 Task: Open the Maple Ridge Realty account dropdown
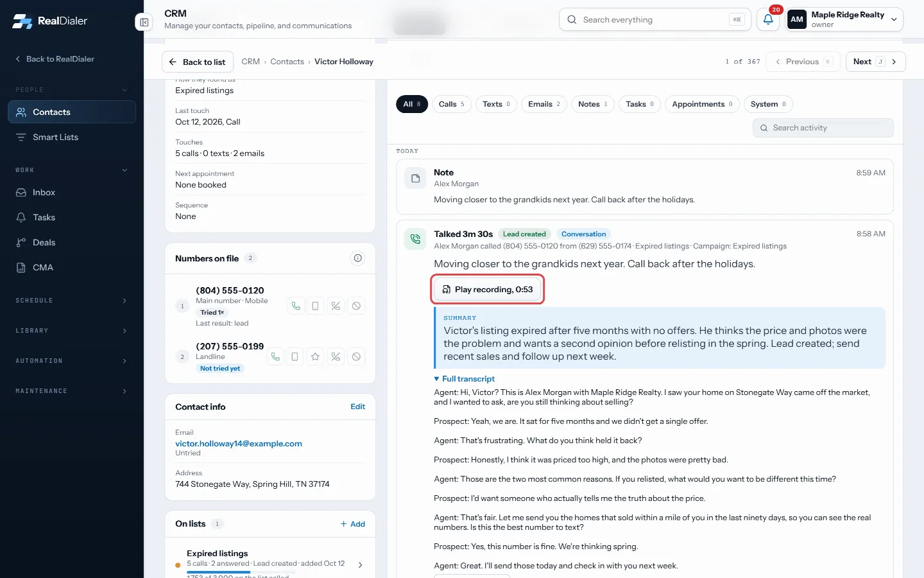(x=844, y=19)
